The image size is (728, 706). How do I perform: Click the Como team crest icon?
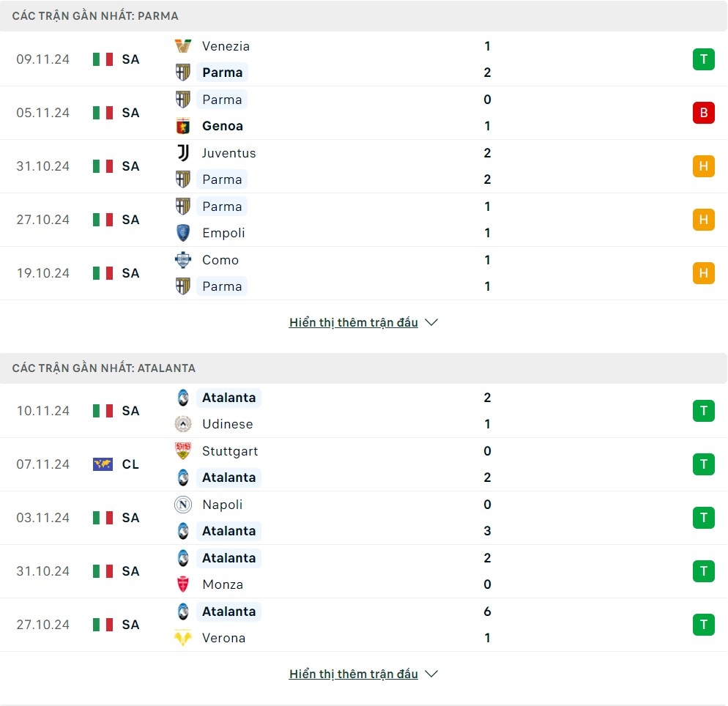click(183, 260)
